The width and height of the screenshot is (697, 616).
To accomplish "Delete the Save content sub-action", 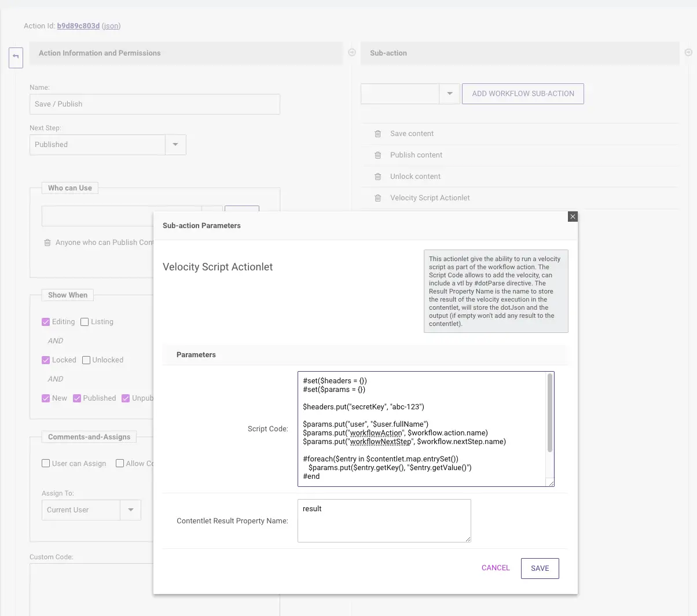I will click(x=378, y=134).
